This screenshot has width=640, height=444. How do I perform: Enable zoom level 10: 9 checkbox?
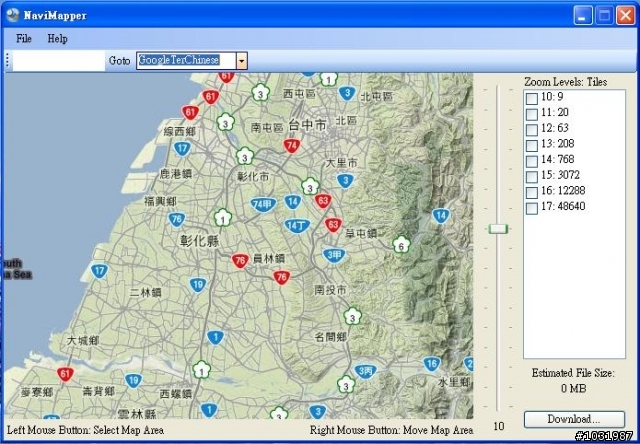coord(531,98)
